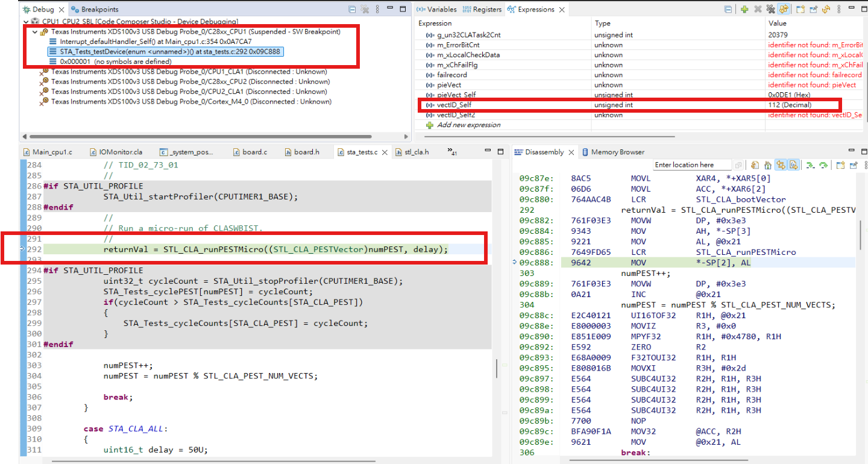868x464 pixels.
Task: Pin the Disassembly view
Action: click(854, 165)
